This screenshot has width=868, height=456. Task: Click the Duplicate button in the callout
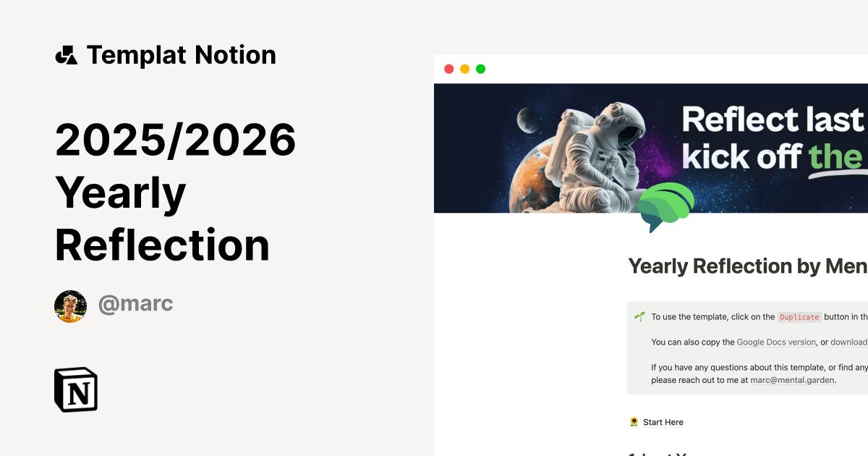(x=799, y=317)
